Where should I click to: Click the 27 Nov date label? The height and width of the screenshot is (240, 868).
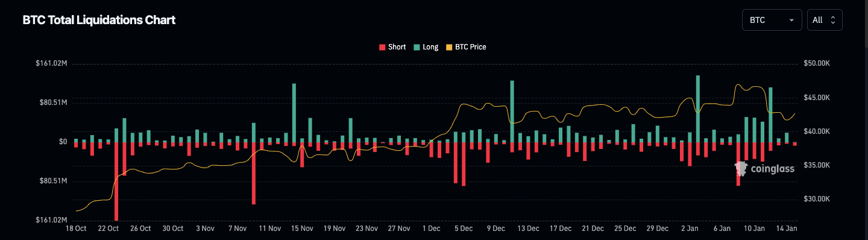coord(399,229)
